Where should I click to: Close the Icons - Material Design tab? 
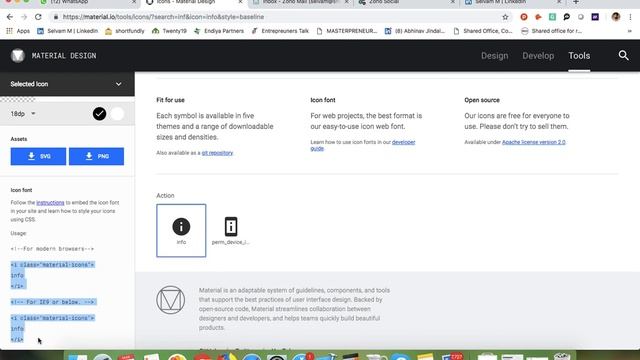(x=240, y=2)
